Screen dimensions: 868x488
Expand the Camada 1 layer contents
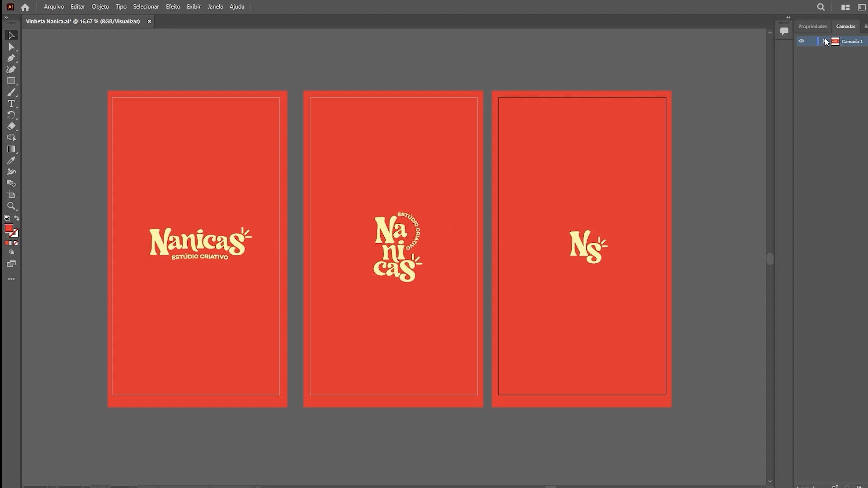coord(824,41)
